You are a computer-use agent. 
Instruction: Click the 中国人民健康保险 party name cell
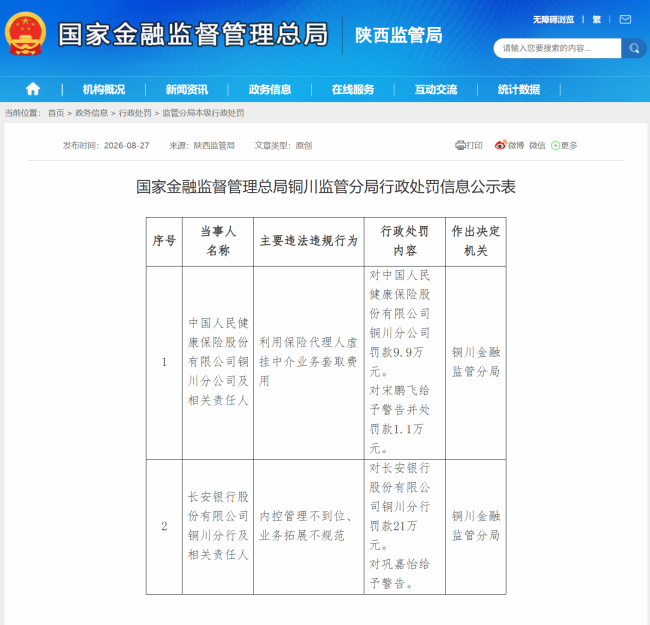click(x=218, y=362)
